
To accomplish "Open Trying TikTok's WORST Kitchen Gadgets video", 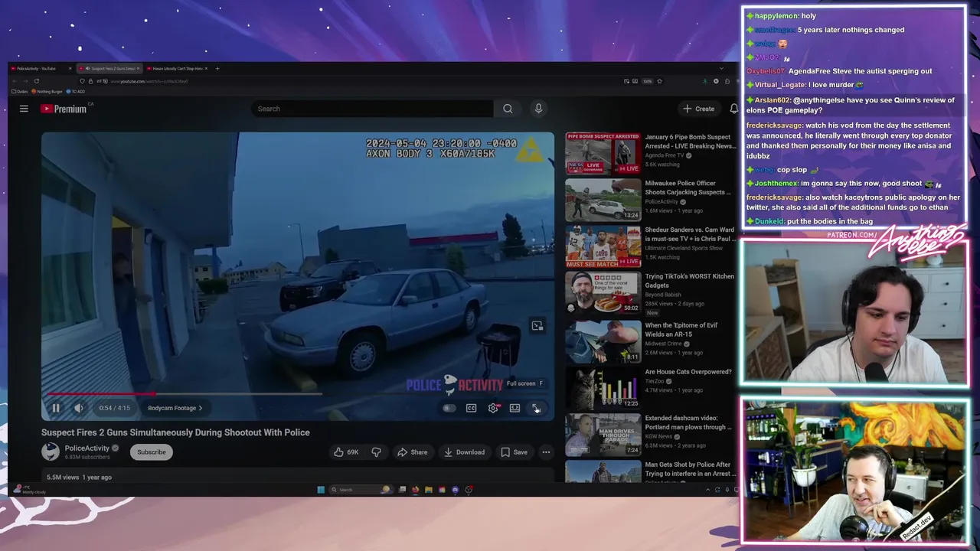I will tap(689, 281).
